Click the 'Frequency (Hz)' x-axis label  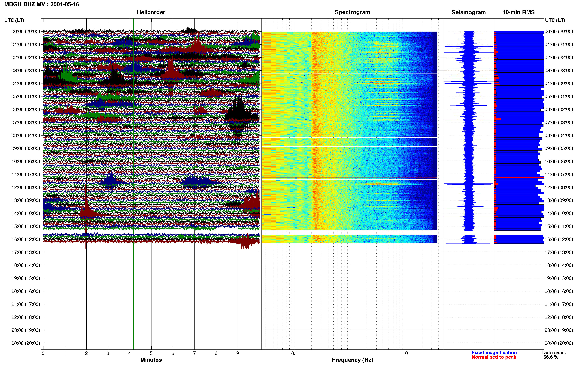click(352, 360)
